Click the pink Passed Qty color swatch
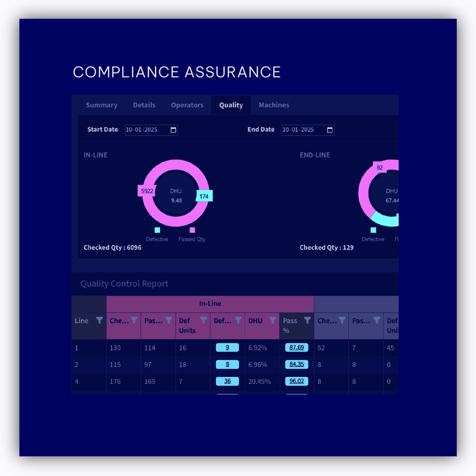 tap(192, 230)
